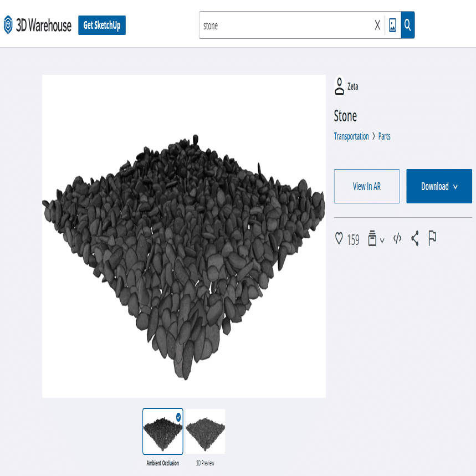Screen dimensions: 476x476
Task: Submit search with magnifier button
Action: (408, 25)
